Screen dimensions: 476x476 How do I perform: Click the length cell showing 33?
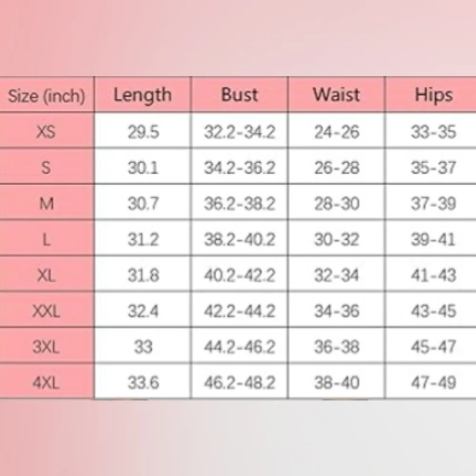click(143, 347)
